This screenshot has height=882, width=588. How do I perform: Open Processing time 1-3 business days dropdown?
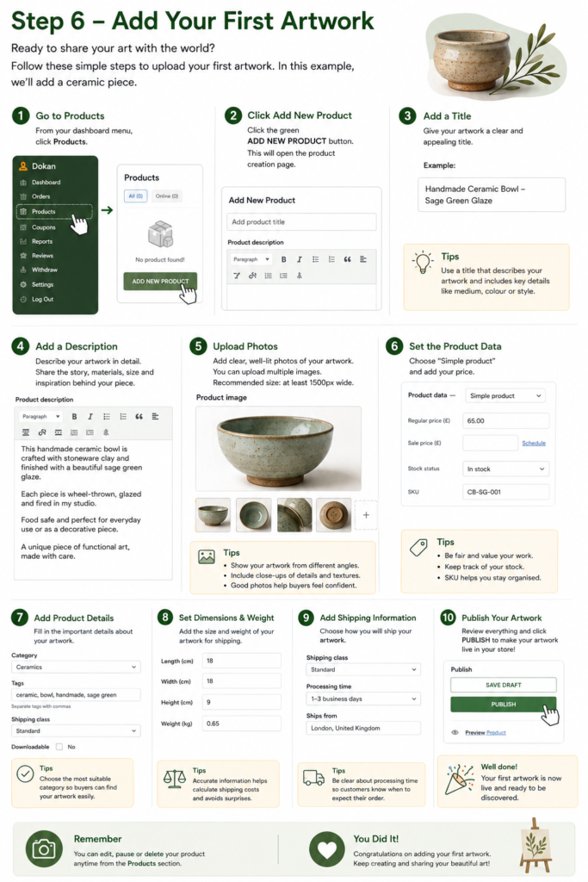click(x=363, y=699)
